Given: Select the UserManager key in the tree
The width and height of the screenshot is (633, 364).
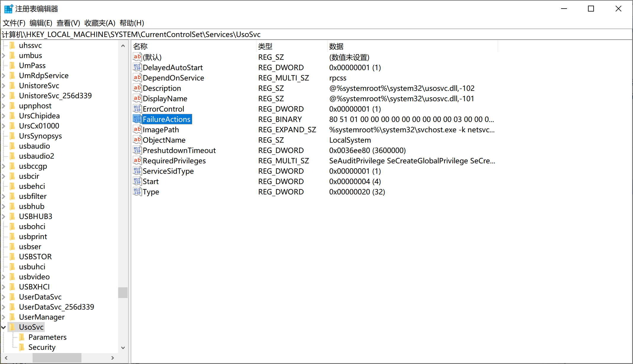Looking at the screenshot, I should pos(41,317).
